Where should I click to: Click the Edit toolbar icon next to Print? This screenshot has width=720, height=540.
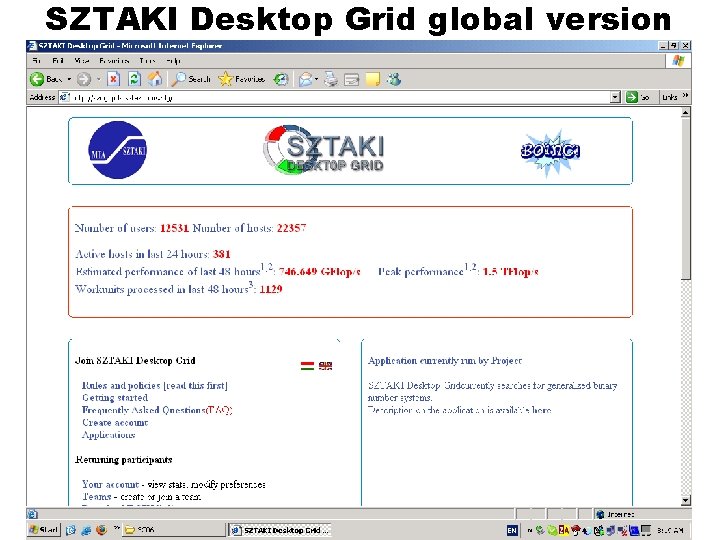pyautogui.click(x=352, y=80)
